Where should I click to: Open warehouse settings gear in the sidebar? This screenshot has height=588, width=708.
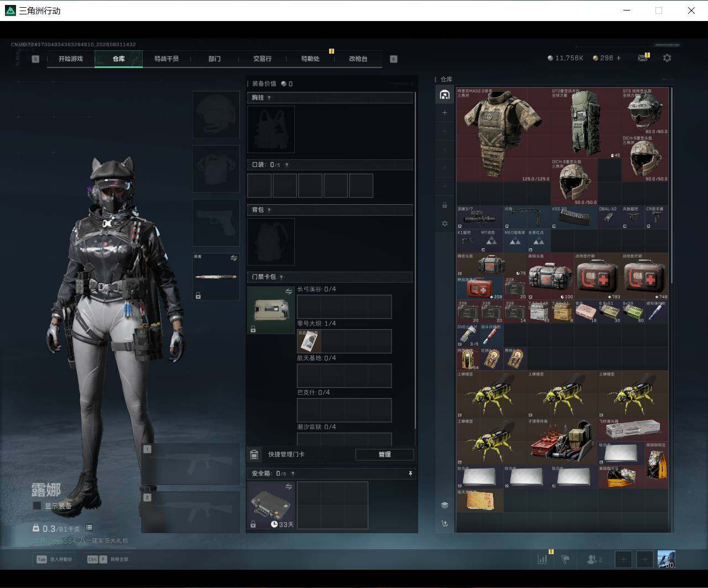pyautogui.click(x=445, y=223)
